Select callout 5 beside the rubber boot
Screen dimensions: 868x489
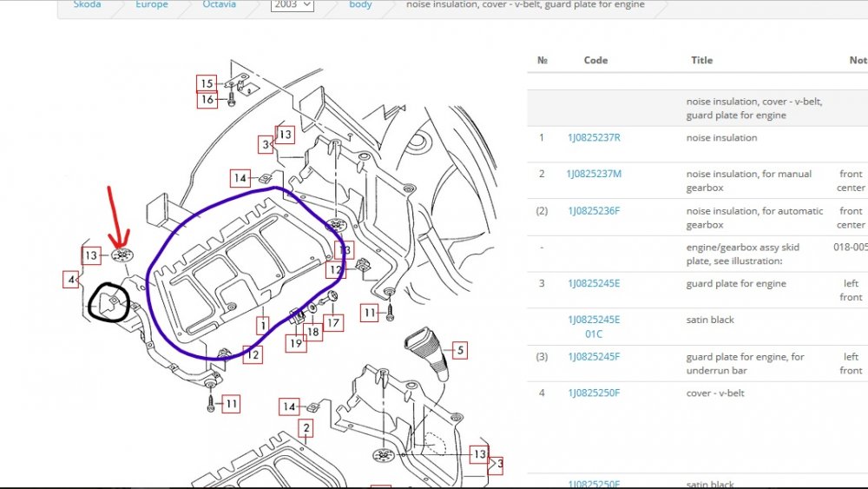pos(459,350)
